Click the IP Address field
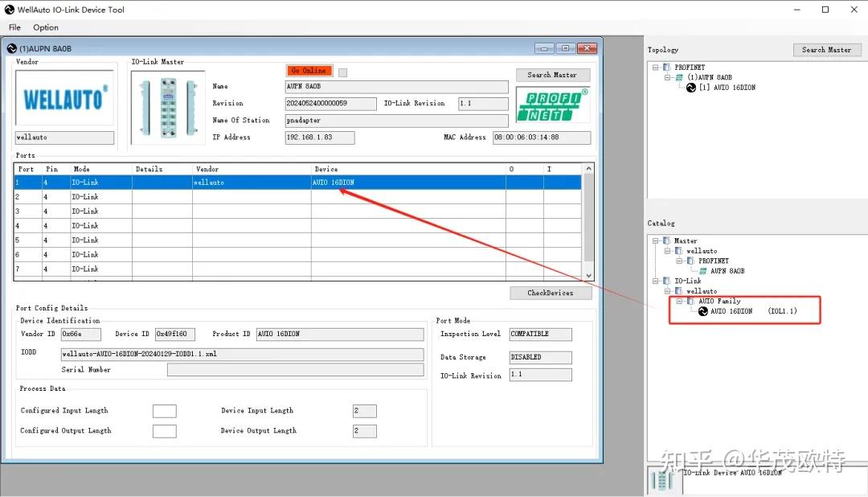Screen dimensions: 868x497 coord(320,138)
